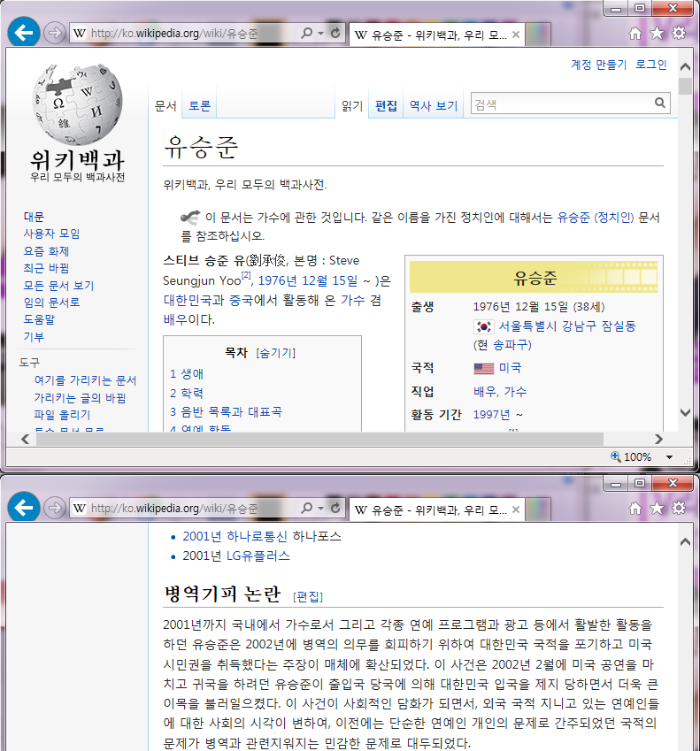Image resolution: width=700 pixels, height=751 pixels.
Task: Select the 유승준 browser tab in the top window
Action: (436, 35)
